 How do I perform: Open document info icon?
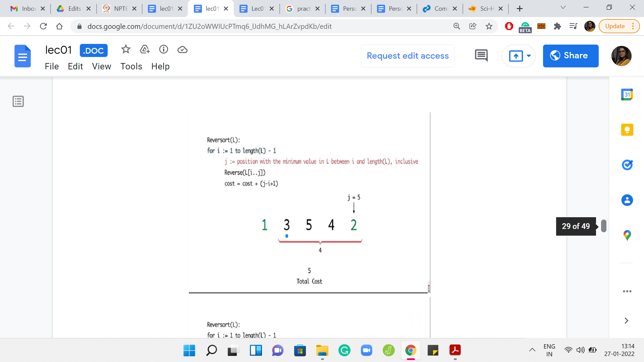(163, 50)
